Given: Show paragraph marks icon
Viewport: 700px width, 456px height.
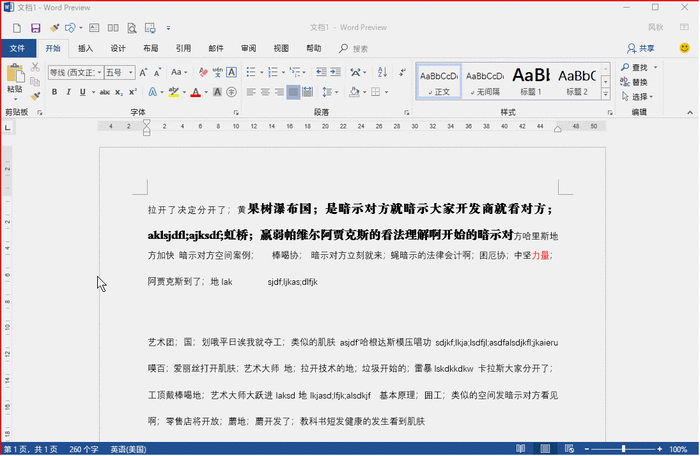Looking at the screenshot, I should (402, 72).
